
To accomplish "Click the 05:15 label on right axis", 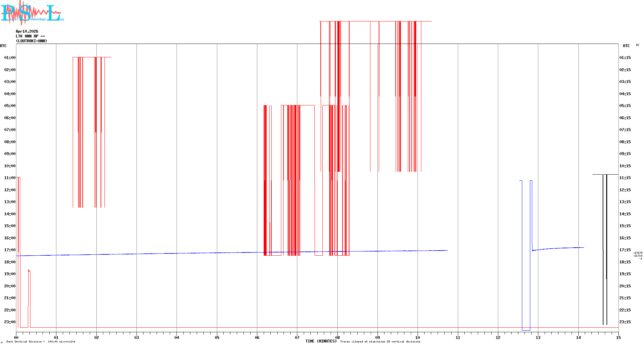I will 625,106.
